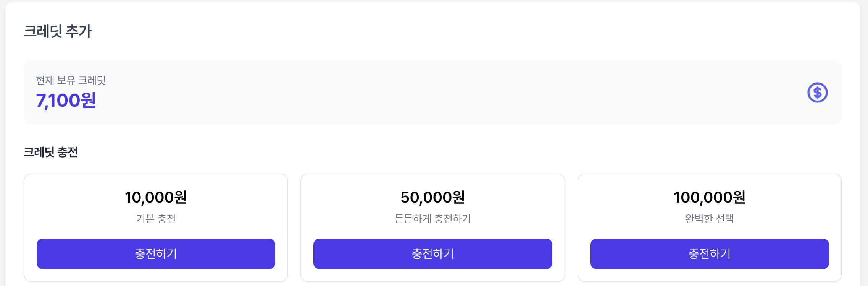
Task: Click the 크레딧 충전 section heading
Action: coord(51,152)
